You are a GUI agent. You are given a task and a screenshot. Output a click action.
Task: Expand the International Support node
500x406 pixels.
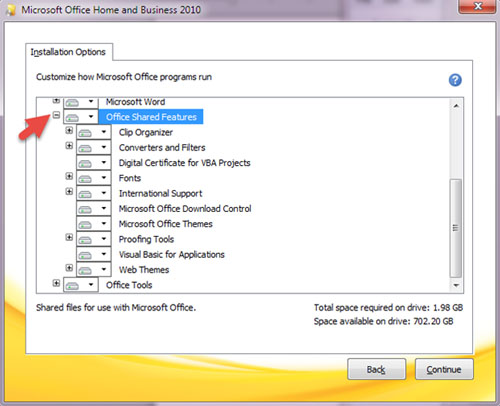[69, 191]
